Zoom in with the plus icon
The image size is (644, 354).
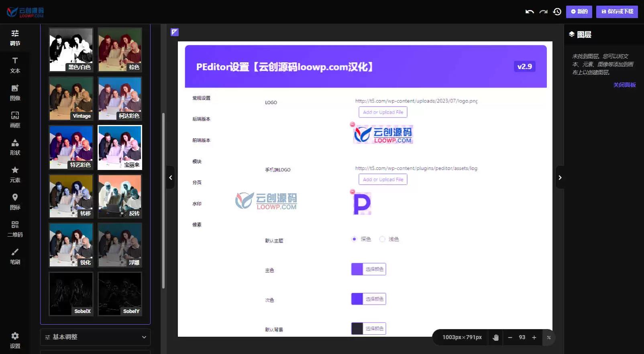(x=534, y=338)
